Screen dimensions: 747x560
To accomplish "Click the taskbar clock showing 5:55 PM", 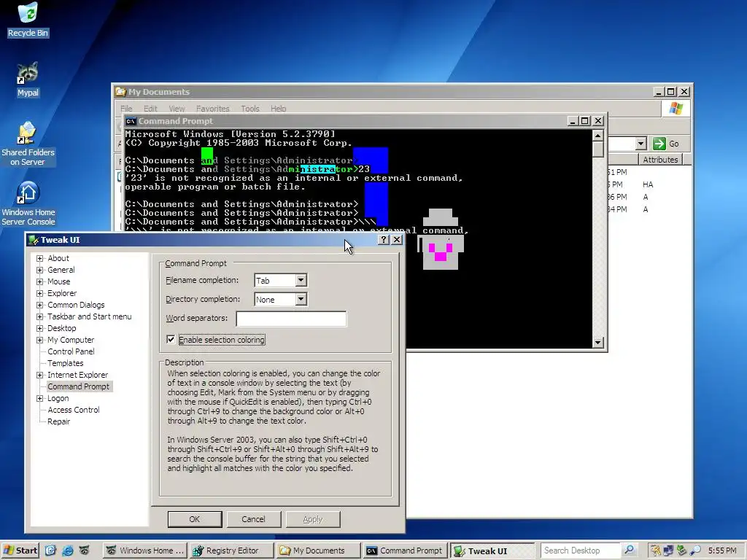I will (x=721, y=551).
